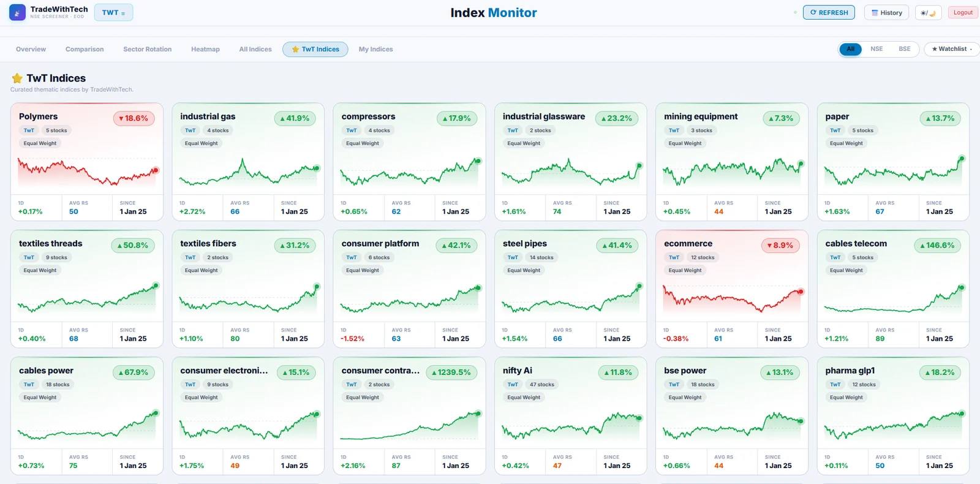This screenshot has width=980, height=484.
Task: Expand the Watchlist dropdown
Action: [x=952, y=49]
